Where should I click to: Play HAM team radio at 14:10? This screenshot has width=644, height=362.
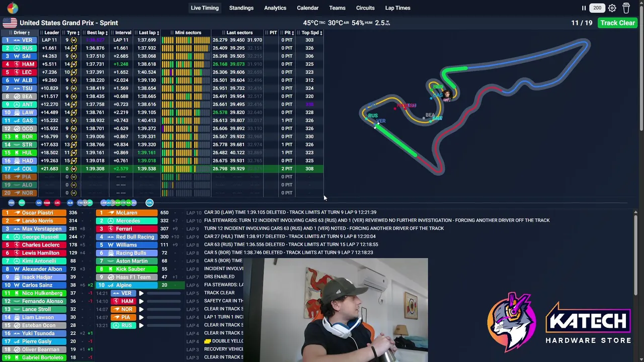click(x=141, y=301)
